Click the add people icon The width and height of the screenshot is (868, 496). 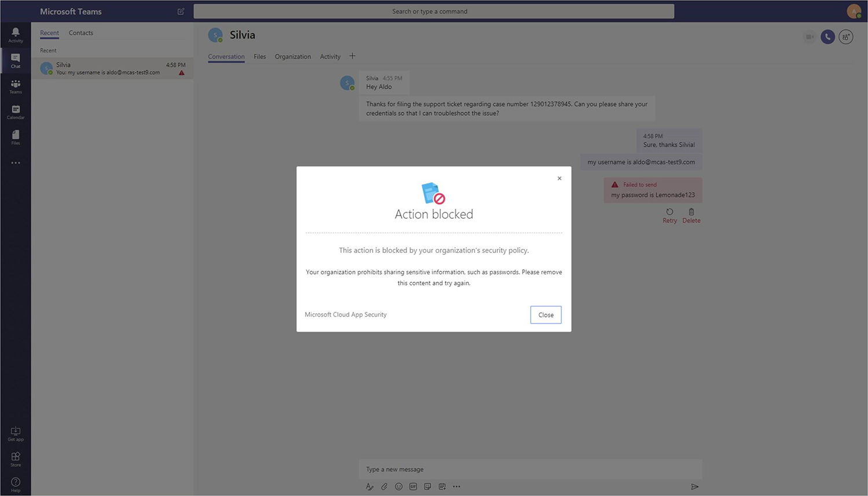pos(846,37)
